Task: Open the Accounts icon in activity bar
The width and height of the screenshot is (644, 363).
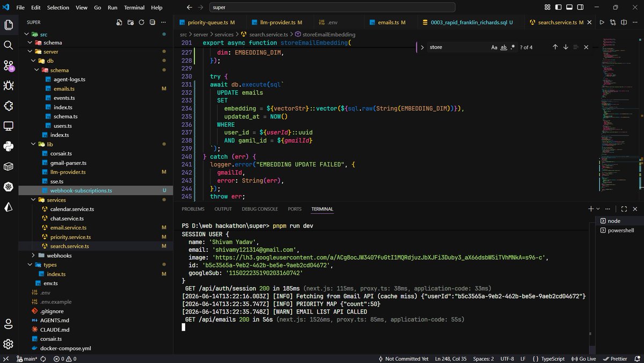Action: click(9, 324)
